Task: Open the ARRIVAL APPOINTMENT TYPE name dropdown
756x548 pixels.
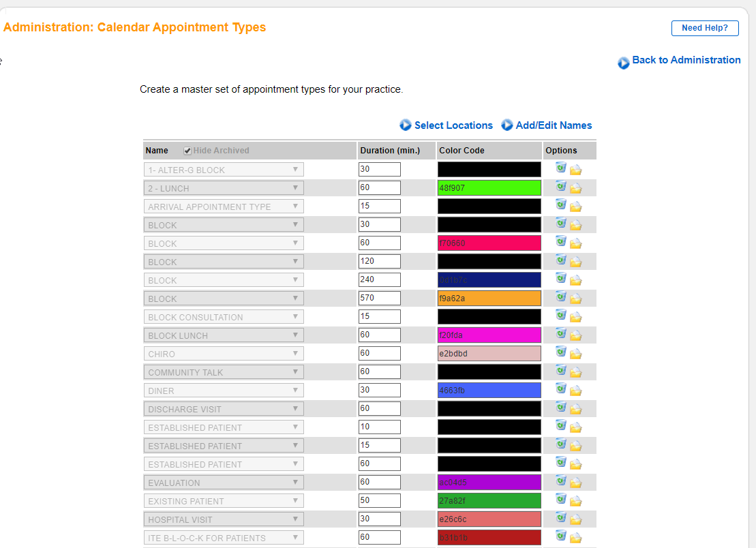Action: click(x=224, y=207)
